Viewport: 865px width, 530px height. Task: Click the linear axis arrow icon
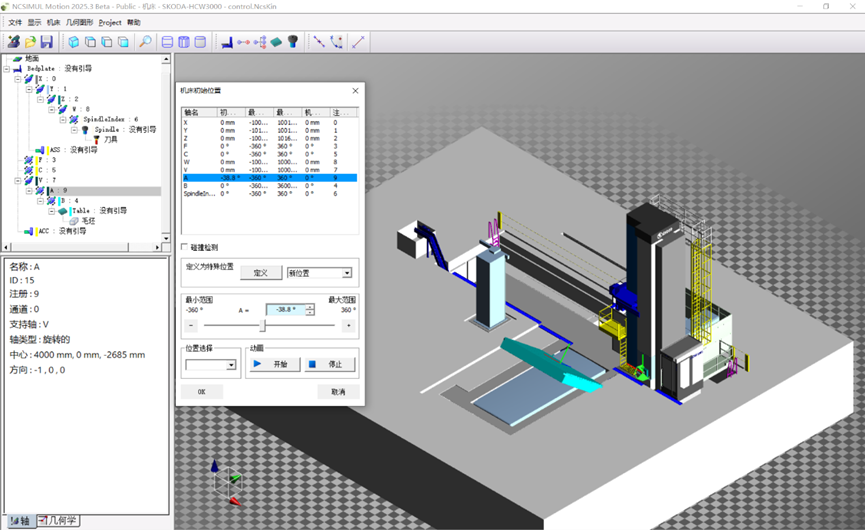[x=243, y=42]
